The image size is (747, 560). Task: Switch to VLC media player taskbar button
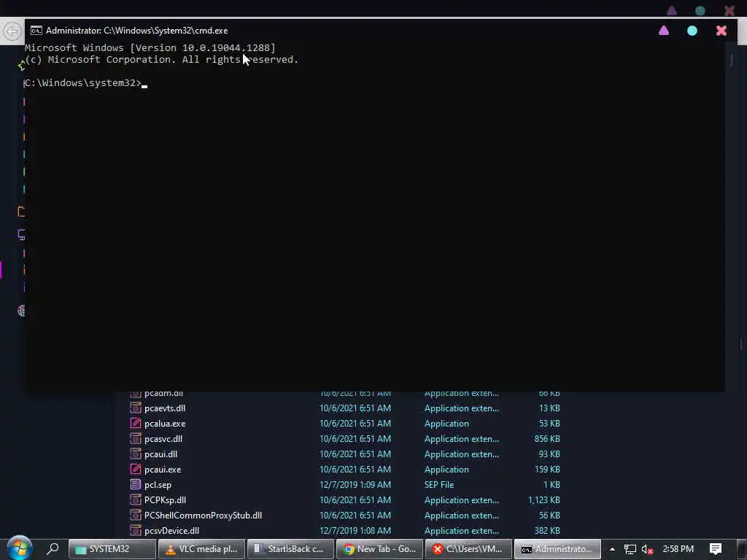point(201,549)
